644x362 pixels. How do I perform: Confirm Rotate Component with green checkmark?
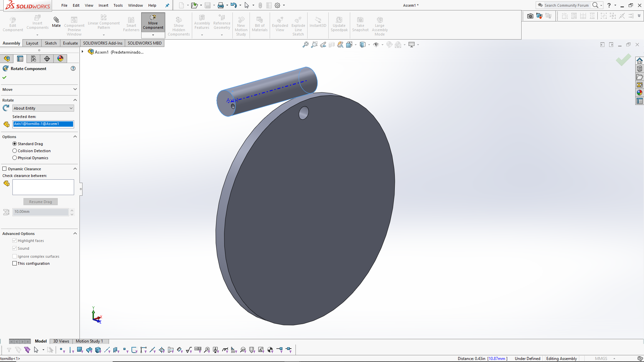coord(4,77)
